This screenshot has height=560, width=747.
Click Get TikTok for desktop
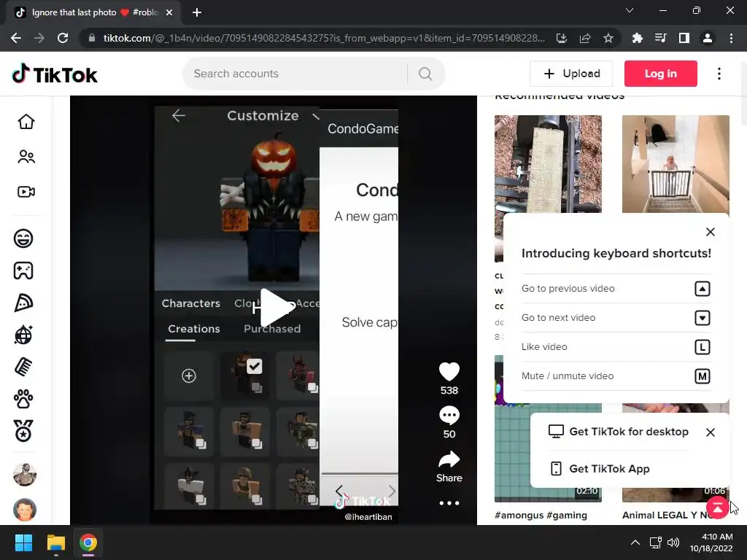coord(619,432)
